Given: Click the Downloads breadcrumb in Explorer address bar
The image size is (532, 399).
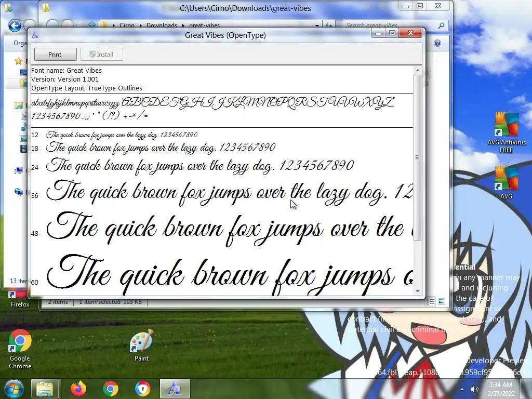Looking at the screenshot, I should click(x=162, y=25).
